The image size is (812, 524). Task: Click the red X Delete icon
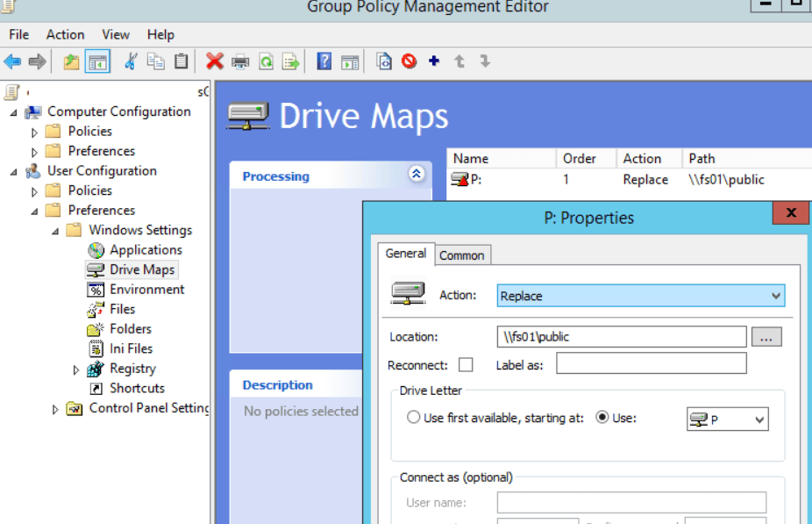[214, 61]
